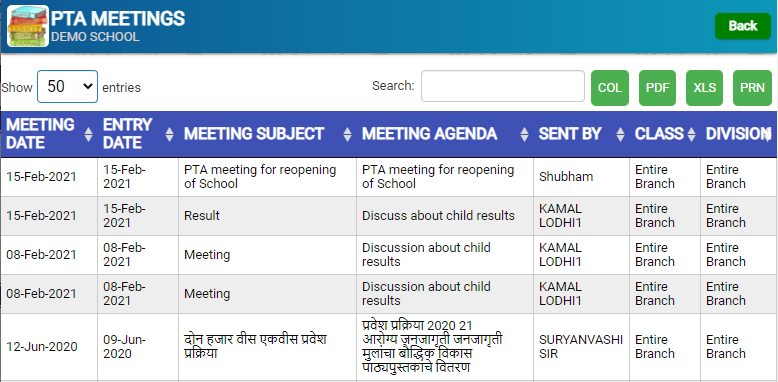Image resolution: width=778 pixels, height=382 pixels.
Task: Sort by Meeting Agenda column arrows
Action: point(524,134)
